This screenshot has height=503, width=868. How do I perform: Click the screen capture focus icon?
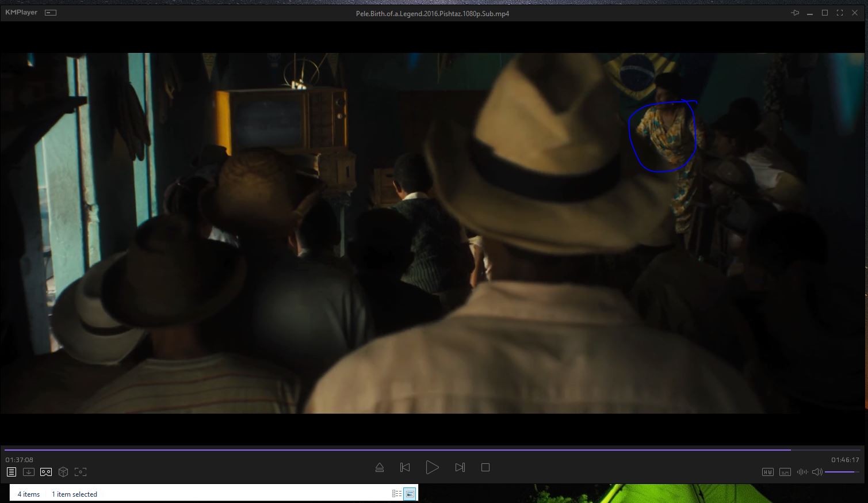coord(81,472)
